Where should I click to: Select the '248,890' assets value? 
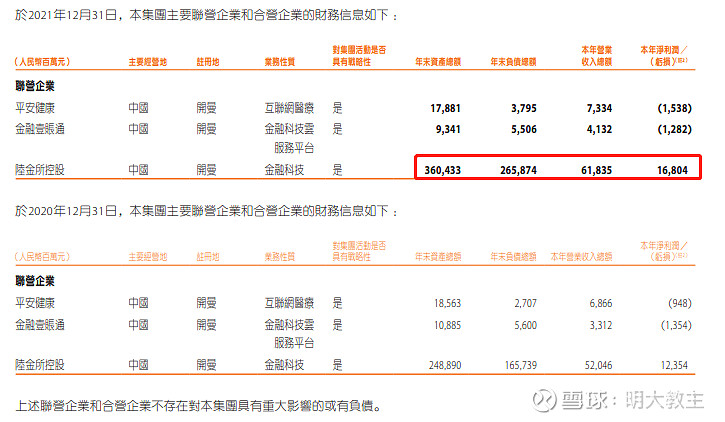point(445,365)
